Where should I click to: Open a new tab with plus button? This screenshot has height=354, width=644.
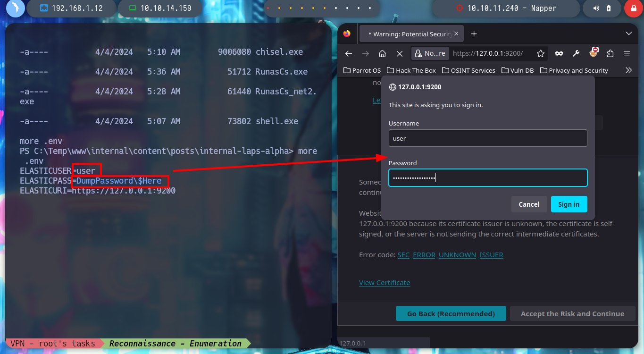tap(474, 34)
